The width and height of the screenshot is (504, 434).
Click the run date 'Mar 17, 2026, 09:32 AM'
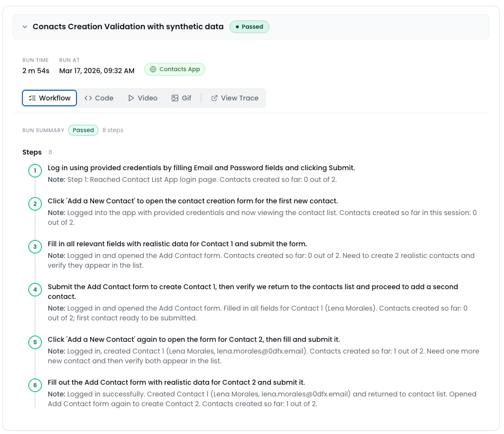tap(97, 71)
